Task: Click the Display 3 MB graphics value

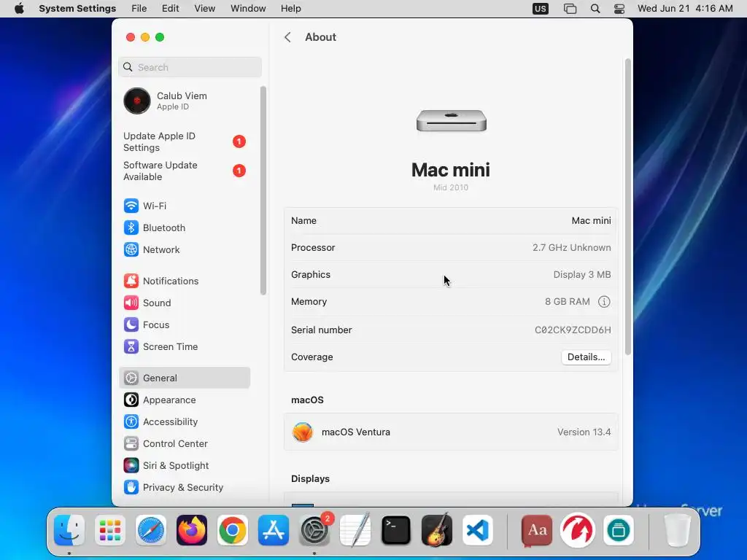Action: [582, 275]
